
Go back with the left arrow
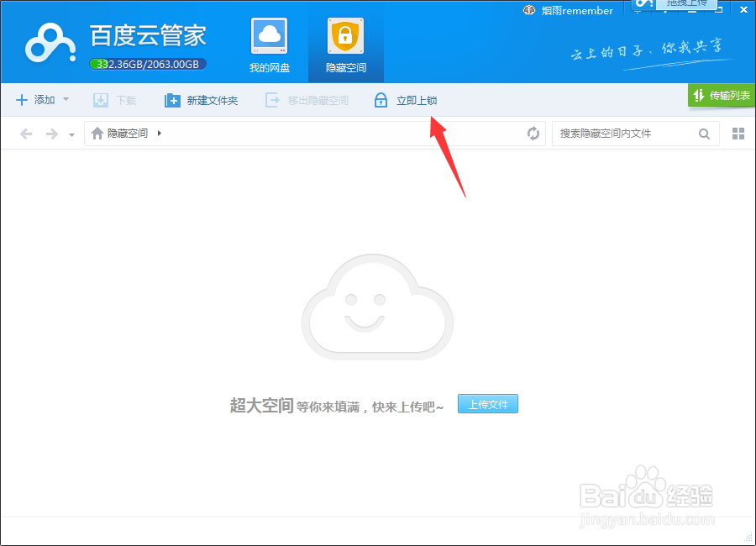[26, 134]
